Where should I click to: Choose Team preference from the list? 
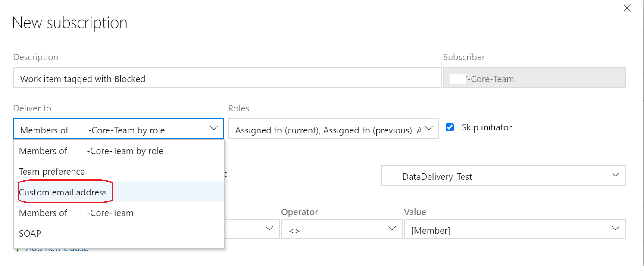52,172
